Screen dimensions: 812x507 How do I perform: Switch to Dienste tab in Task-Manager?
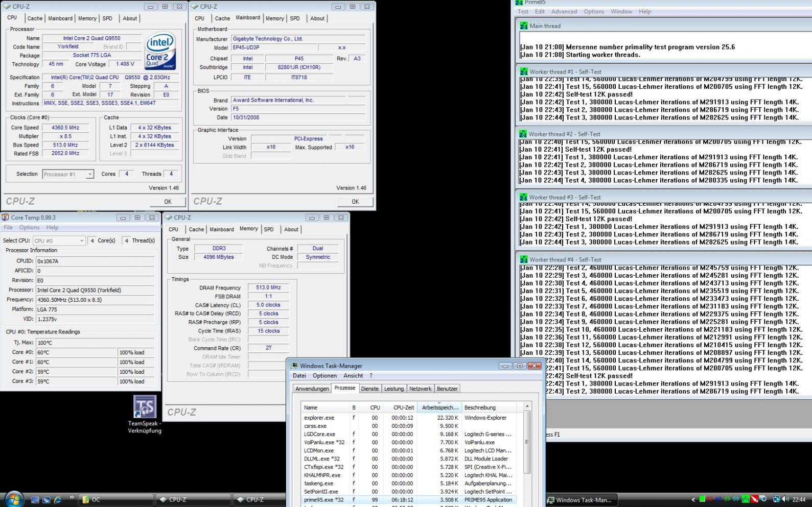370,389
